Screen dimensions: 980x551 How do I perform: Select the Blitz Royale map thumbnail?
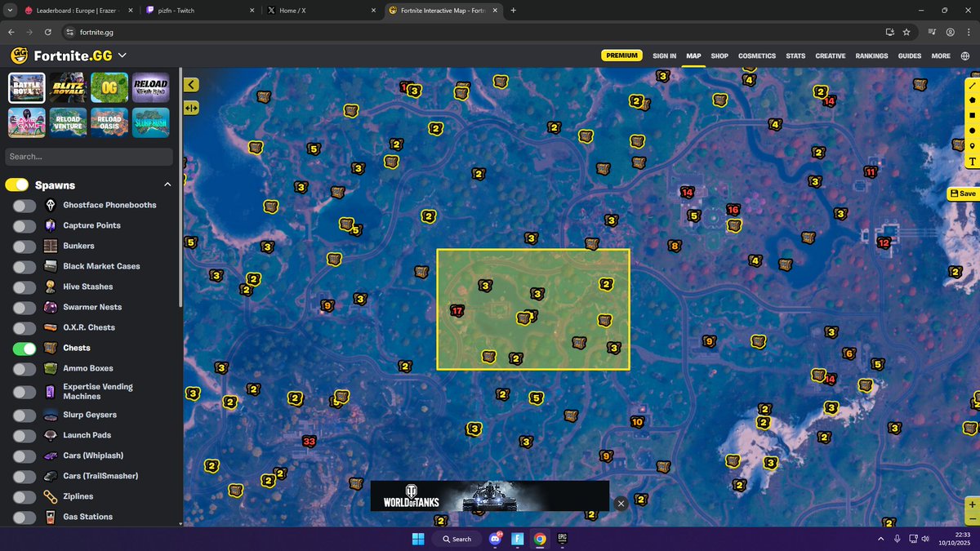68,87
